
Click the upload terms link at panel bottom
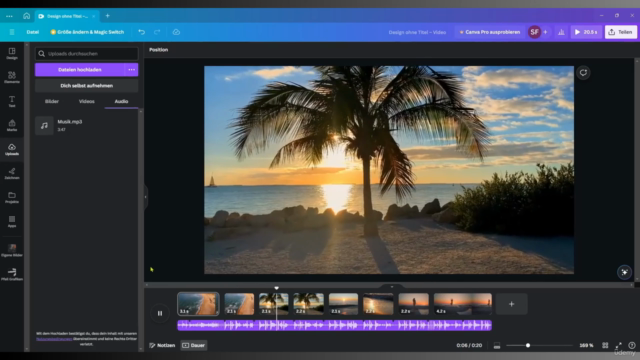[54, 339]
